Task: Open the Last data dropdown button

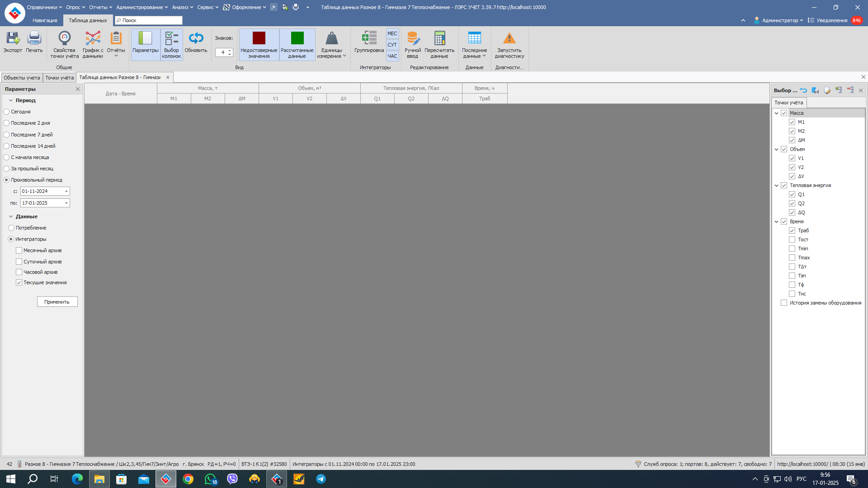Action: pos(474,45)
